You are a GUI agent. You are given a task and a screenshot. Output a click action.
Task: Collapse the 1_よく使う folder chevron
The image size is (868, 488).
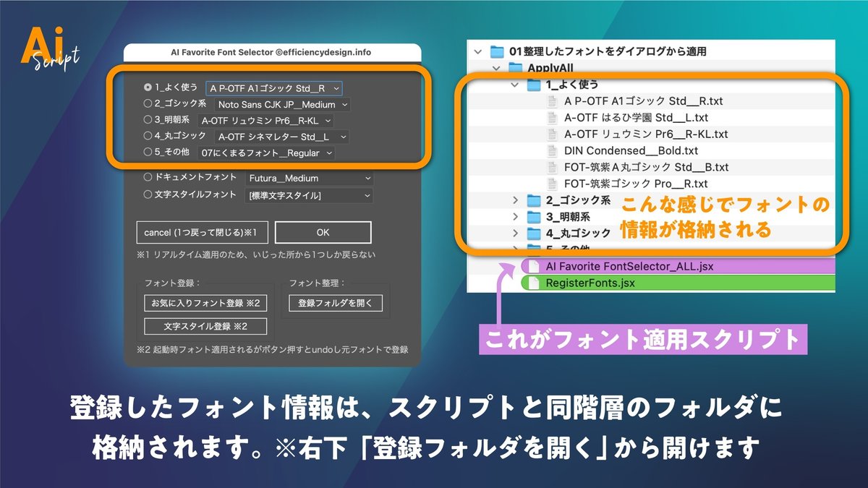click(514, 85)
